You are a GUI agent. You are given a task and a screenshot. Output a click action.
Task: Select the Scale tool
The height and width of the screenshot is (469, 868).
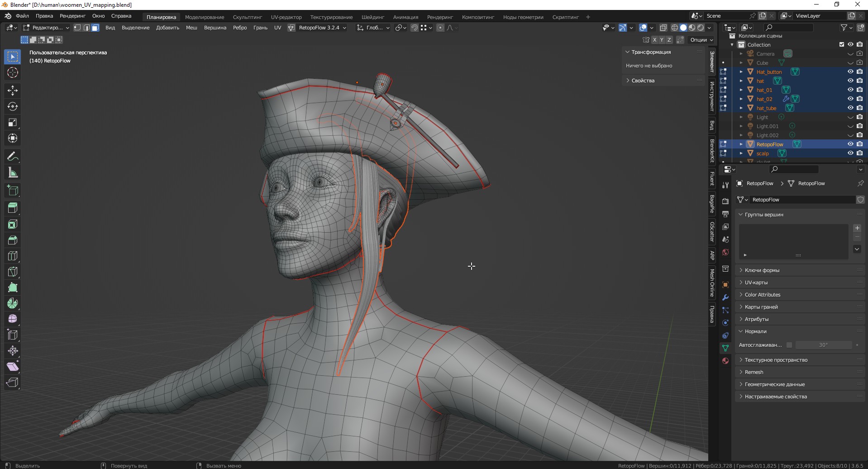(x=13, y=123)
